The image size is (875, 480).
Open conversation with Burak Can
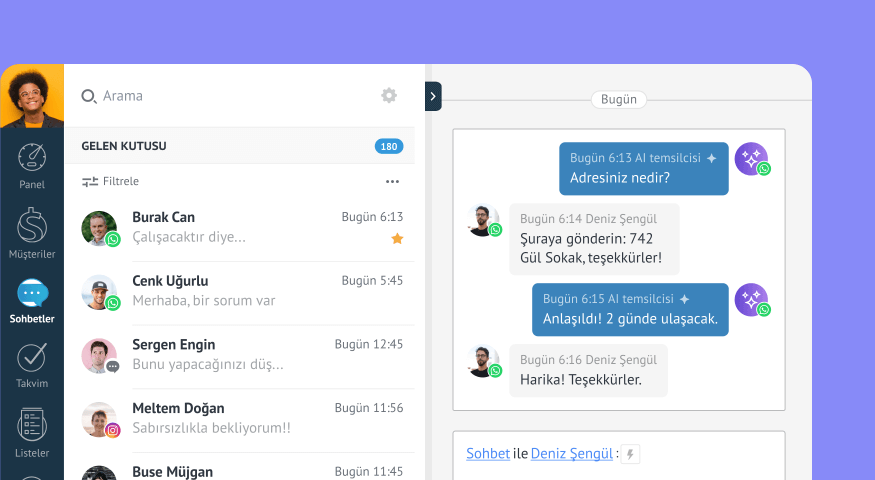[x=242, y=229]
